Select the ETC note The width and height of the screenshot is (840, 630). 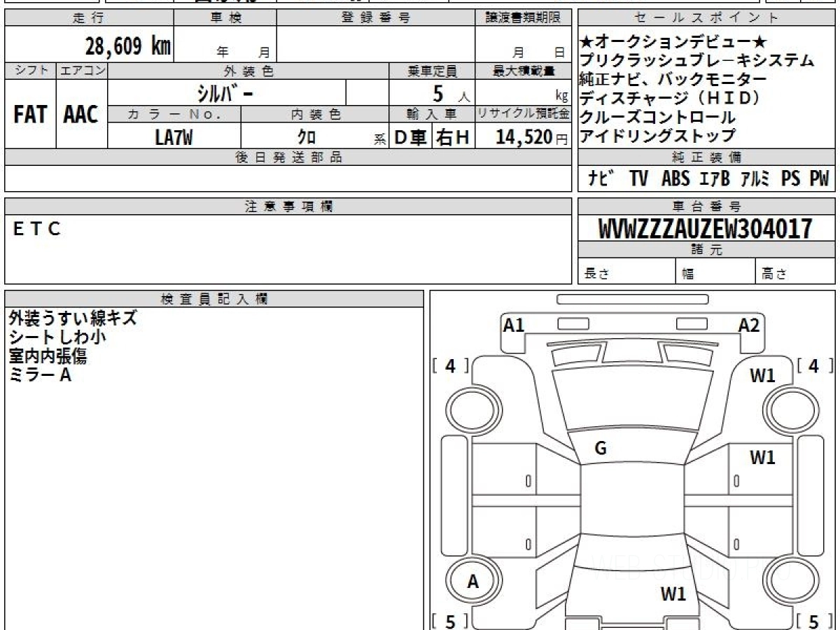[37, 228]
